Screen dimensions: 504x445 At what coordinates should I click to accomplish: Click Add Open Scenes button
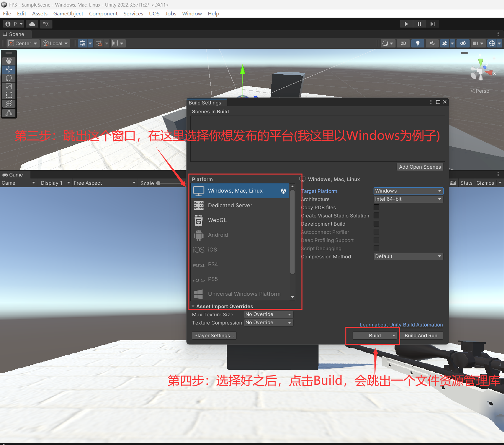click(x=420, y=167)
